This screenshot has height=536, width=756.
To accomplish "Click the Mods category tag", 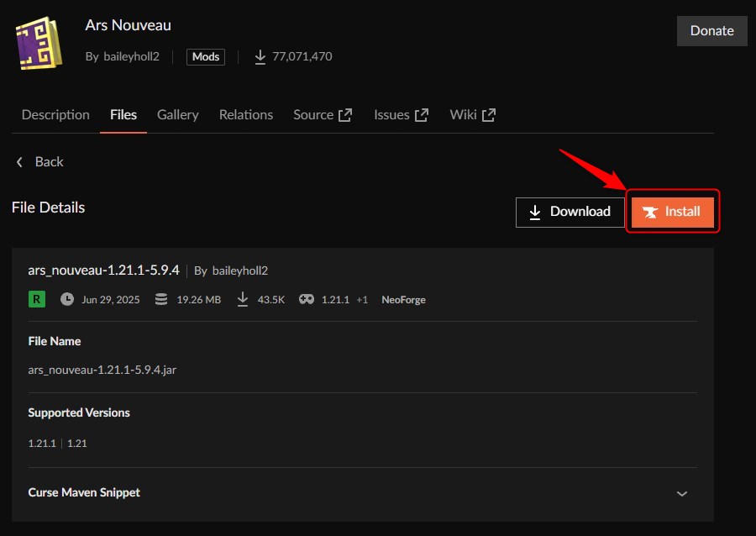I will tap(206, 57).
